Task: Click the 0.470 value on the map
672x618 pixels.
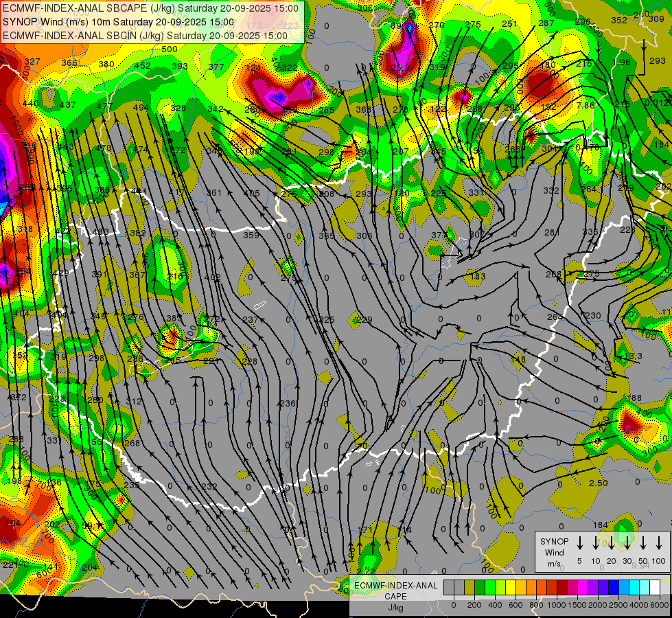Action: (587, 147)
